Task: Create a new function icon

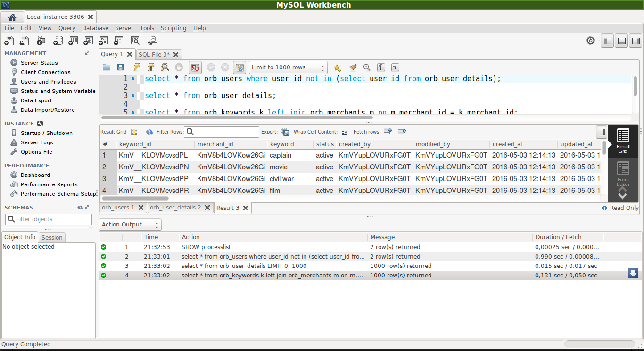Action: coord(119,41)
